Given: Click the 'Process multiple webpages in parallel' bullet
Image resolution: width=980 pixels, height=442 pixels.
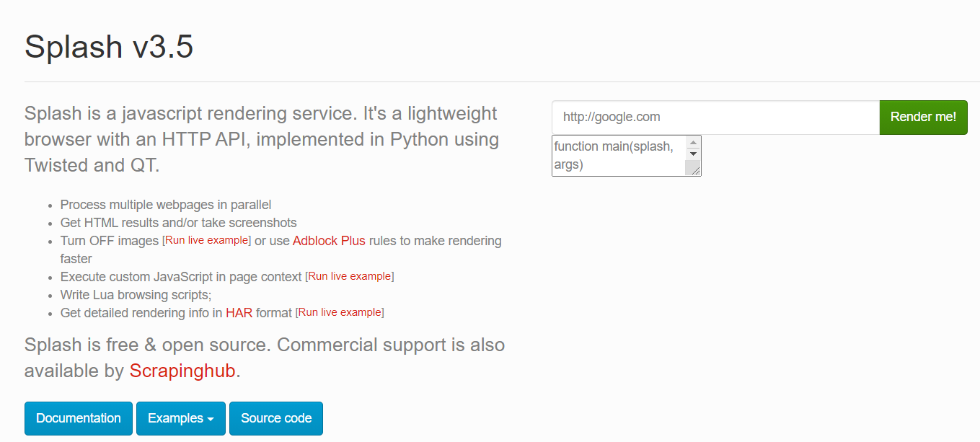Looking at the screenshot, I should pyautogui.click(x=166, y=205).
